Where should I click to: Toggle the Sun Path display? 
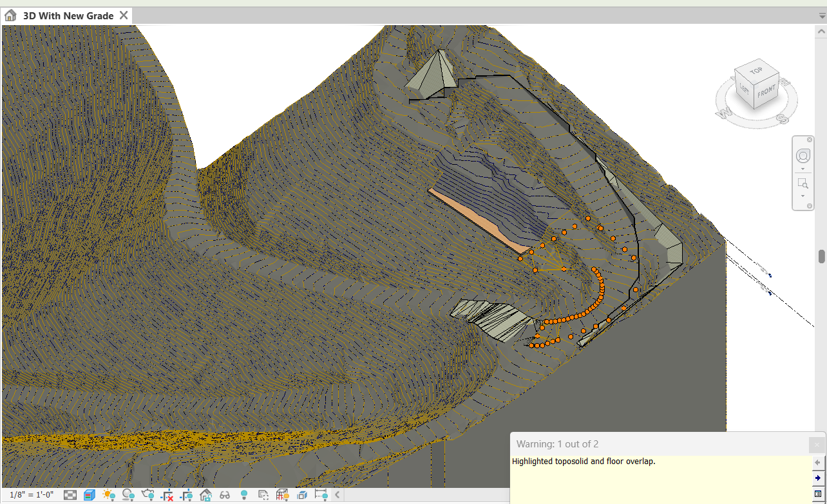pos(108,495)
